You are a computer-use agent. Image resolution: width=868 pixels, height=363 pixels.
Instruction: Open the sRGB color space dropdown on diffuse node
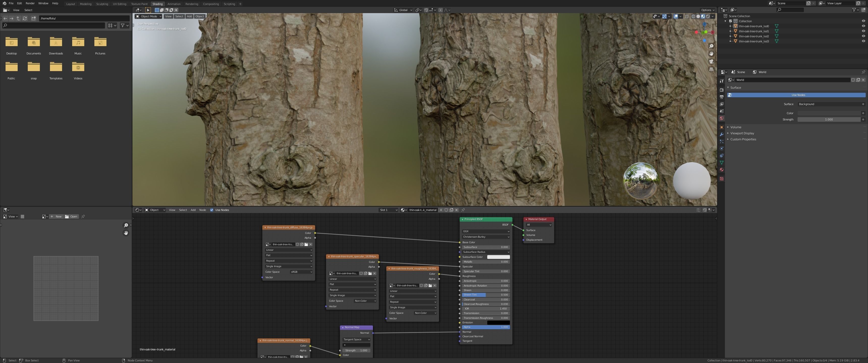(301, 272)
